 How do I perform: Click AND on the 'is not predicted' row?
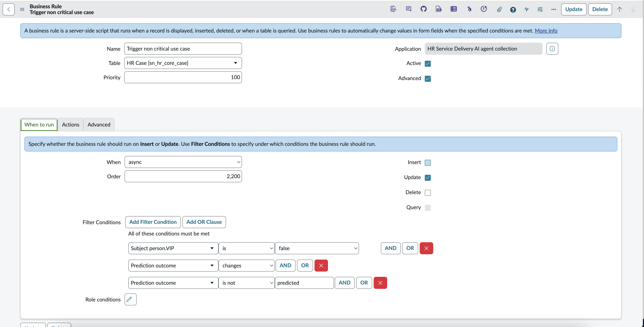[x=345, y=282]
